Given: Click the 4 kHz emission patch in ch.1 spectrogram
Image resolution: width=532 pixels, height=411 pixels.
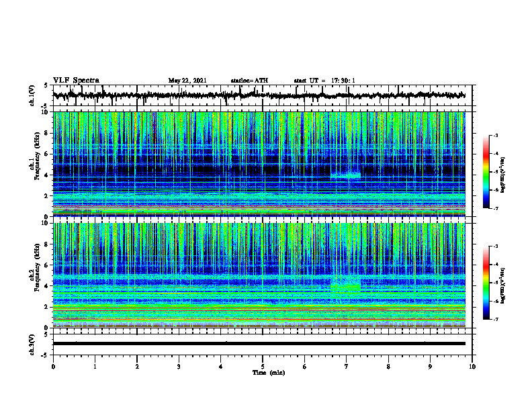Looking at the screenshot, I should 345,175.
